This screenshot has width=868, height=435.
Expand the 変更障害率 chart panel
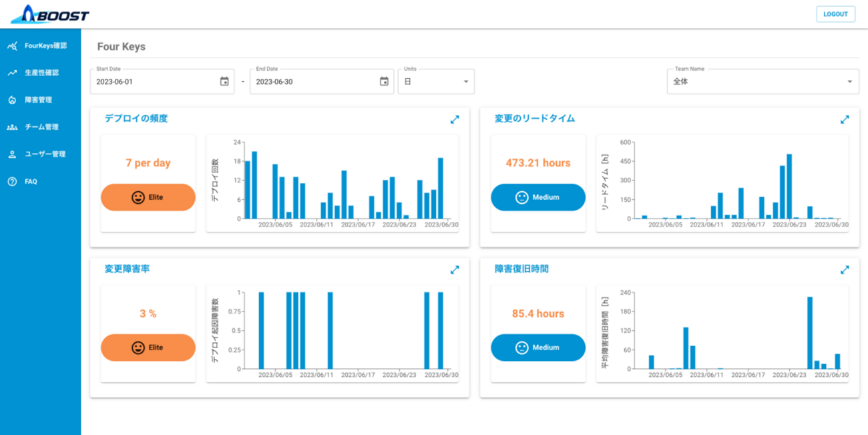pos(455,270)
